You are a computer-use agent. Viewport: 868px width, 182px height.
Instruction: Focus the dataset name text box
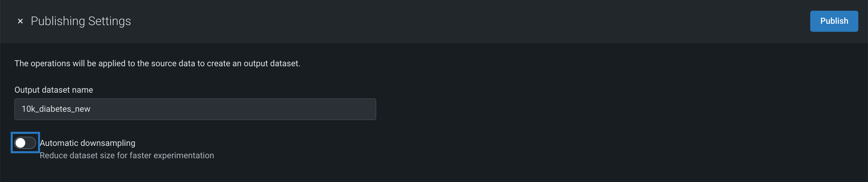(195, 109)
